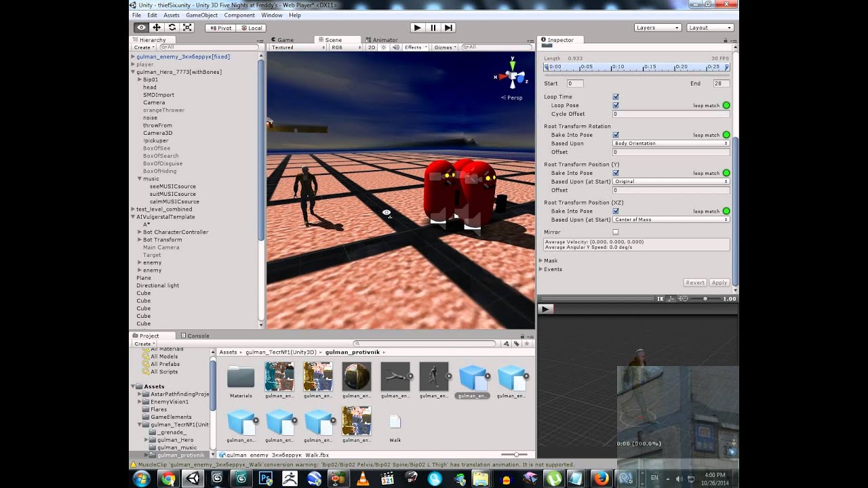This screenshot has height=488, width=868.
Task: Expand gulman_enemy fixed object in Hierarchy
Action: pos(133,57)
